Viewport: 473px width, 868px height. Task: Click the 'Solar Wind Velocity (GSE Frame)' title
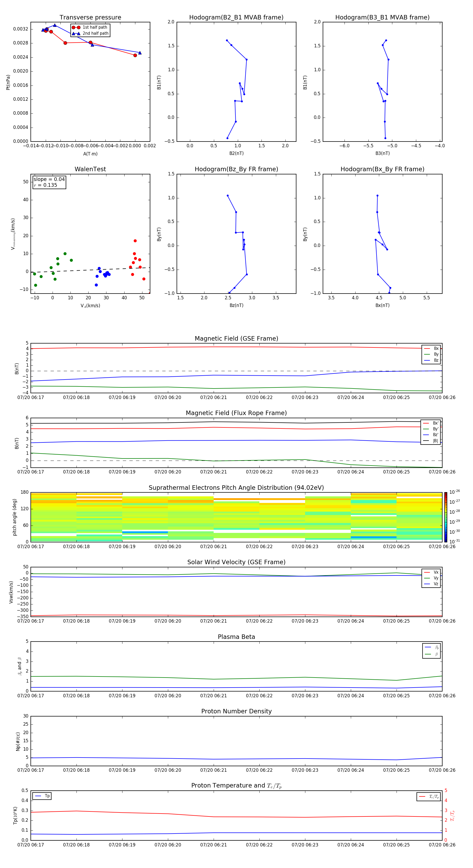[236, 562]
